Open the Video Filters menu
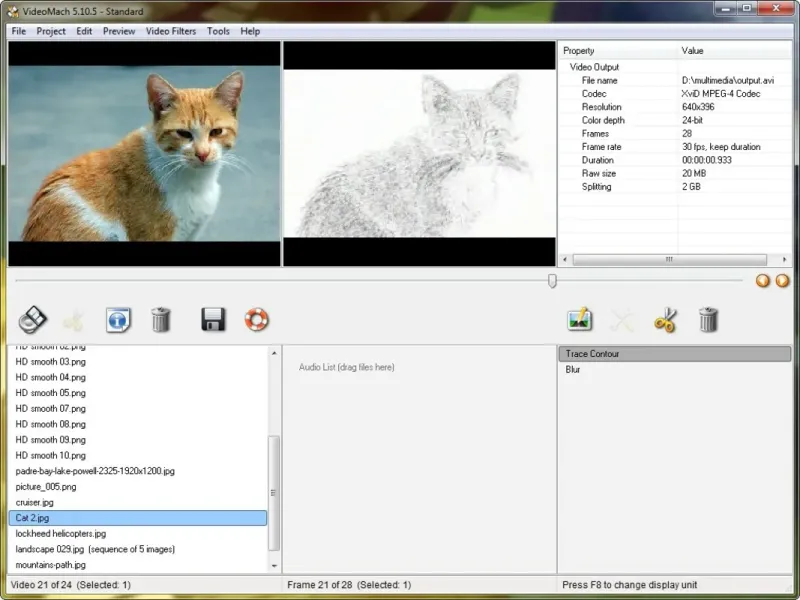This screenshot has height=600, width=800. (x=171, y=31)
